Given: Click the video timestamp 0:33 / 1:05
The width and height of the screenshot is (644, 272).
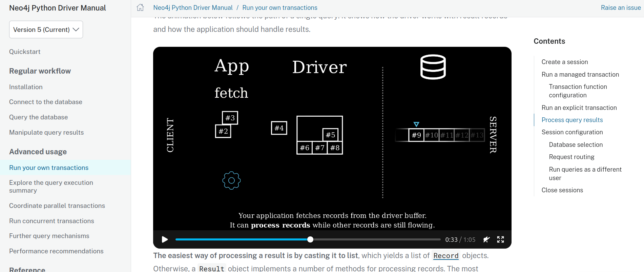Looking at the screenshot, I should (460, 239).
